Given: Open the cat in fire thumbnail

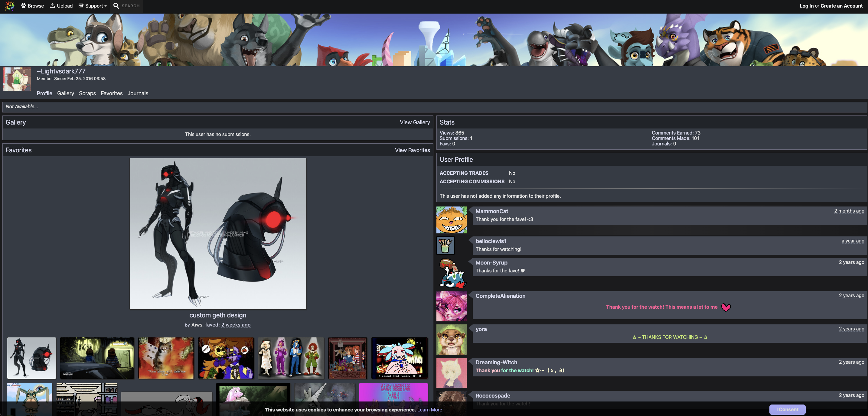Looking at the screenshot, I should pos(166,358).
